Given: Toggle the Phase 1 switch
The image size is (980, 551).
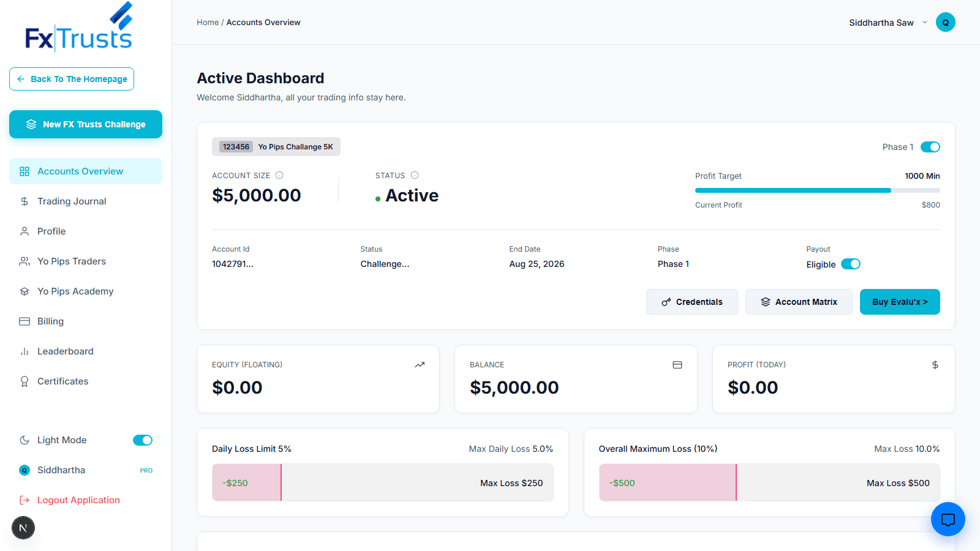Looking at the screenshot, I should (x=930, y=147).
